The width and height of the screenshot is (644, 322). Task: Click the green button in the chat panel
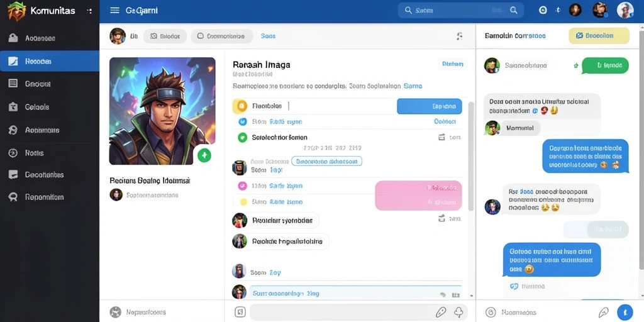[606, 65]
